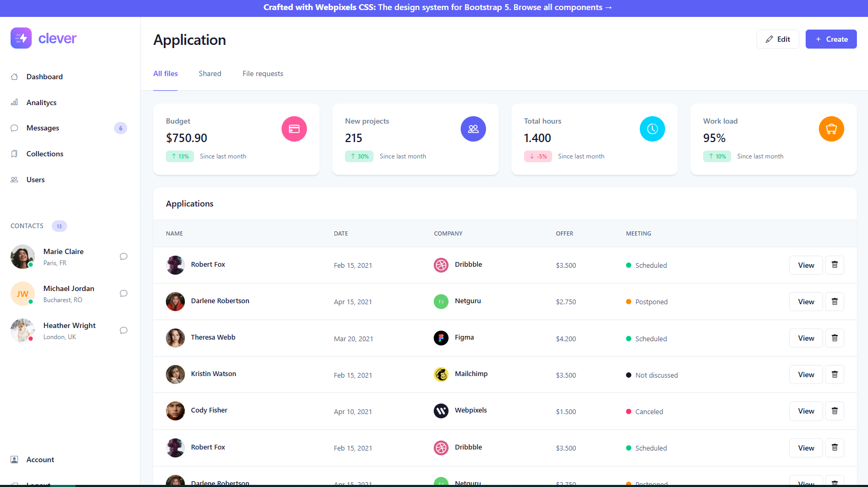Image resolution: width=868 pixels, height=487 pixels.
Task: Open Collections from the sidebar
Action: click(x=45, y=154)
